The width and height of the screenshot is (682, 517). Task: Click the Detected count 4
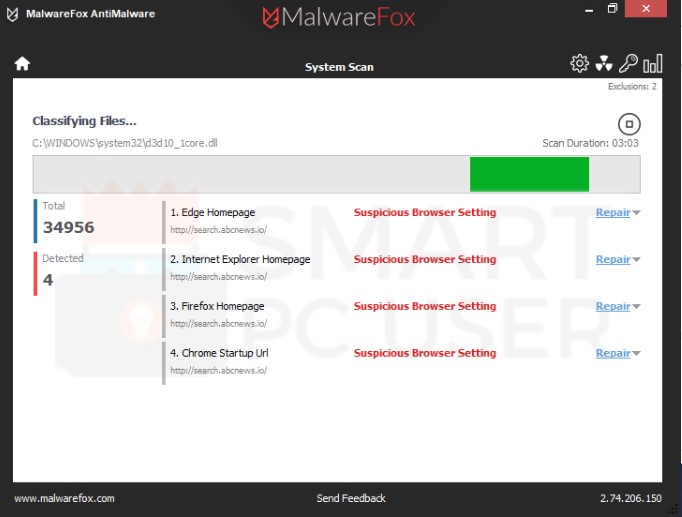[48, 280]
